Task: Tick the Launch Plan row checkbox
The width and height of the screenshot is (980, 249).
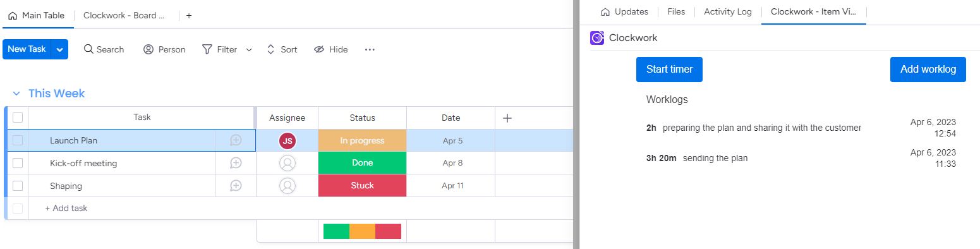Action: coord(18,140)
